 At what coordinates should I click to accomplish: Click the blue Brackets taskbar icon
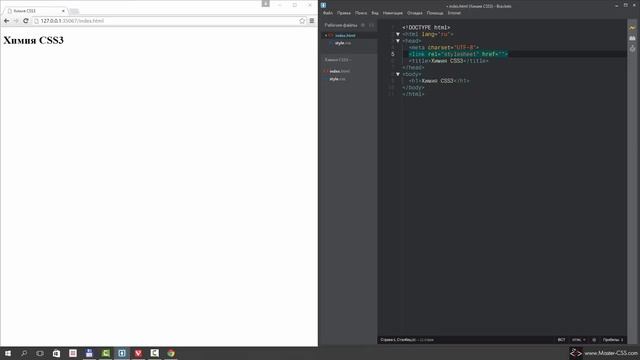pos(122,353)
